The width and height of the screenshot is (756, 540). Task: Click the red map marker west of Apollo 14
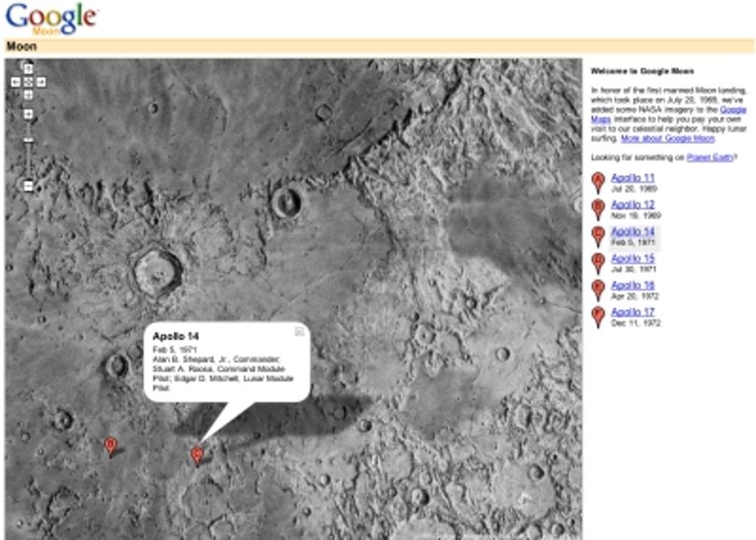[110, 447]
